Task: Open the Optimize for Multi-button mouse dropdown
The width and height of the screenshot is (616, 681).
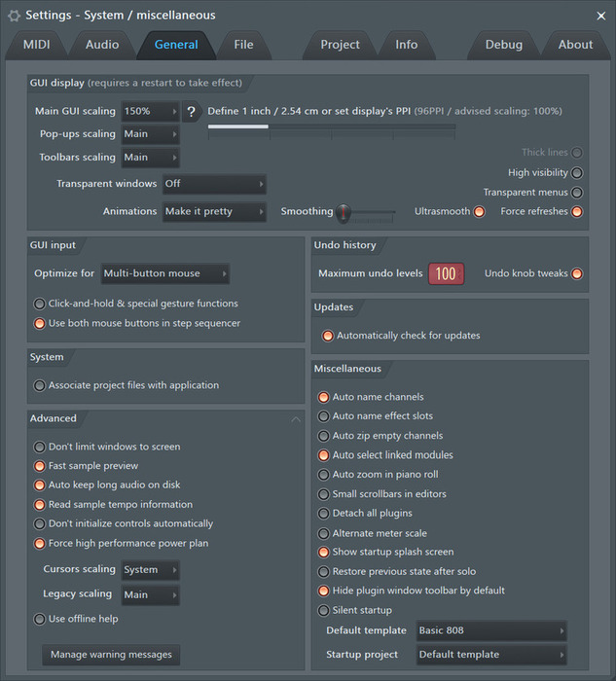Action: pos(165,273)
